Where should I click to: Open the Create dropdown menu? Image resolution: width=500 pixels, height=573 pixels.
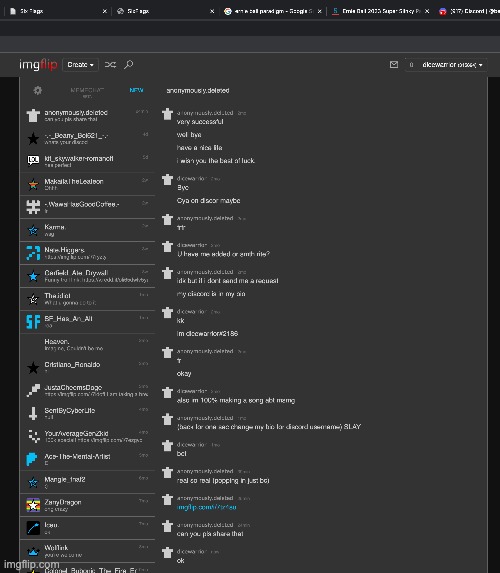80,65
